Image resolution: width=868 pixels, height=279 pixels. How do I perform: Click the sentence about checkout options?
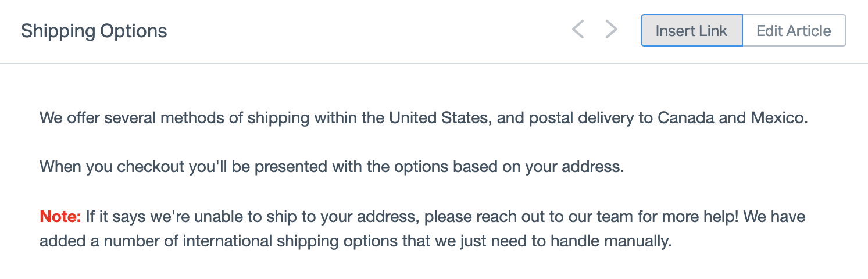331,167
